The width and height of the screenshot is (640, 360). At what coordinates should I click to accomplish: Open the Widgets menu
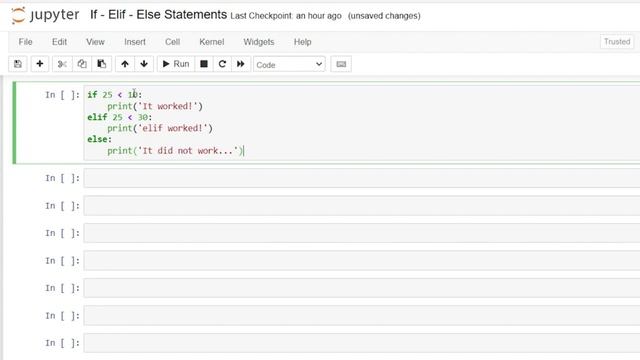tap(259, 42)
